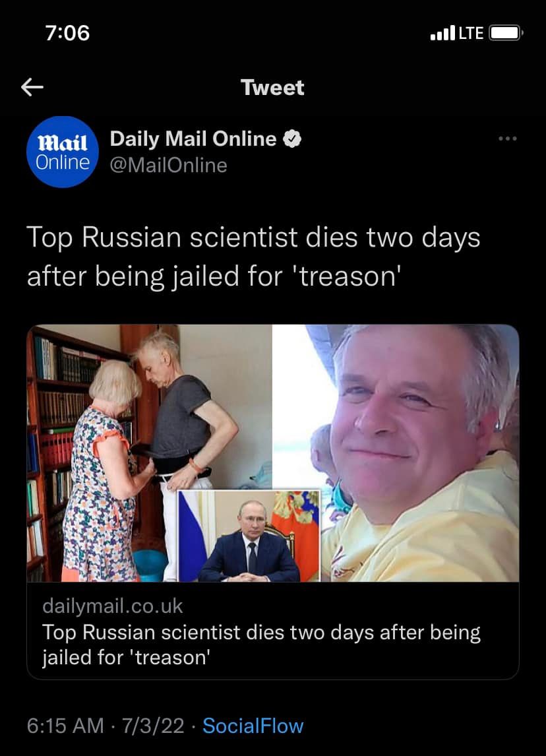Tap the 6:15 AM tweet timestamp

coord(65,726)
